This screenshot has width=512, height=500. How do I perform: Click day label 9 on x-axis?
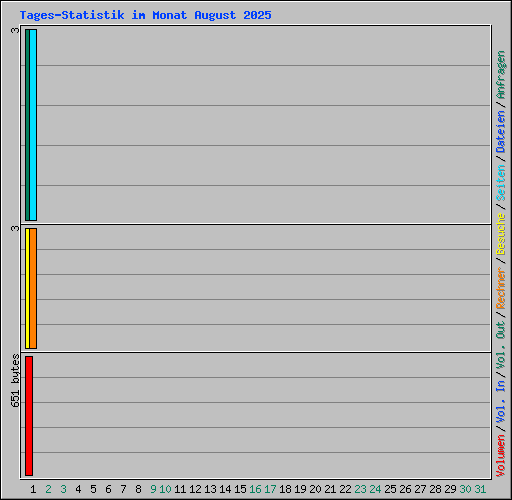coord(153,489)
